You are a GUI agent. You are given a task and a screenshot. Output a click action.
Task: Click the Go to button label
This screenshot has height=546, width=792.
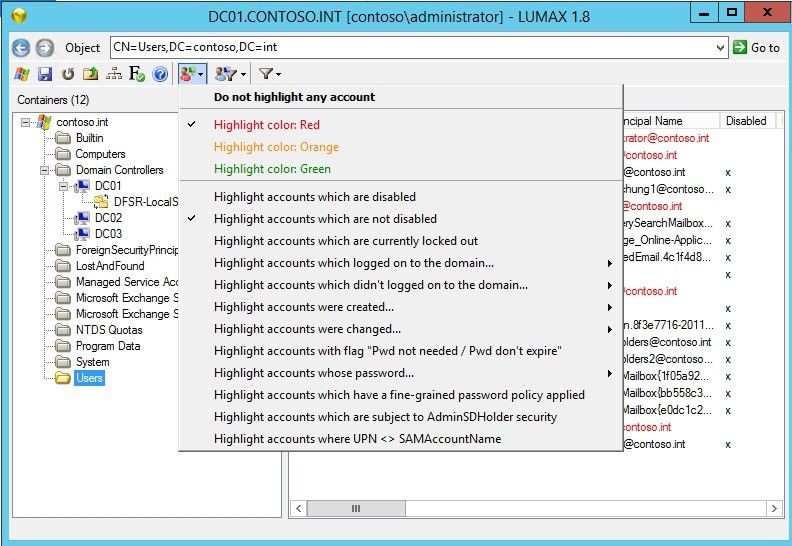point(765,48)
